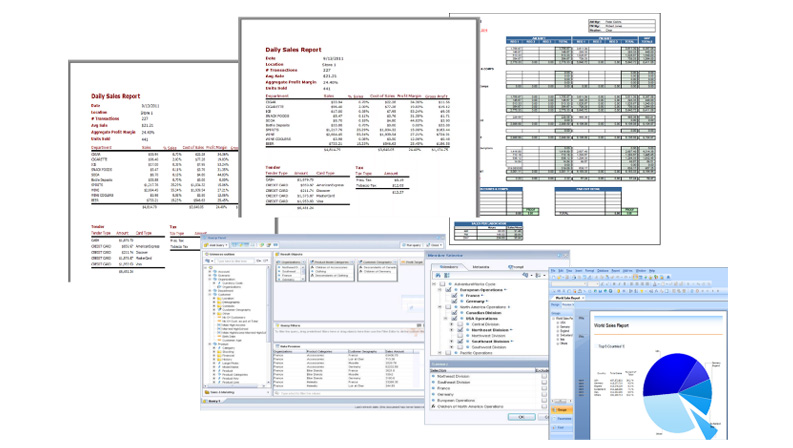Click Daily Sales Report title on front document
Viewport: 793px width, 448px height.
[293, 50]
